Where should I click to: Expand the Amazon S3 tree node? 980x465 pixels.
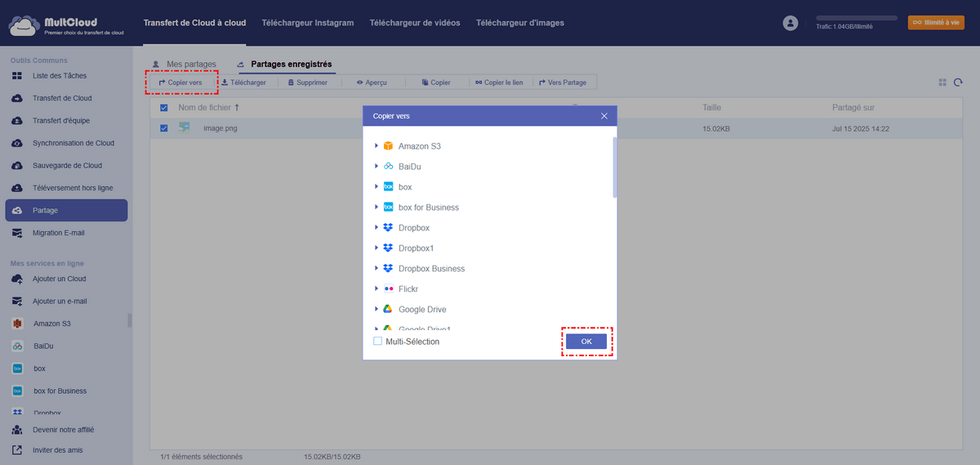point(376,145)
